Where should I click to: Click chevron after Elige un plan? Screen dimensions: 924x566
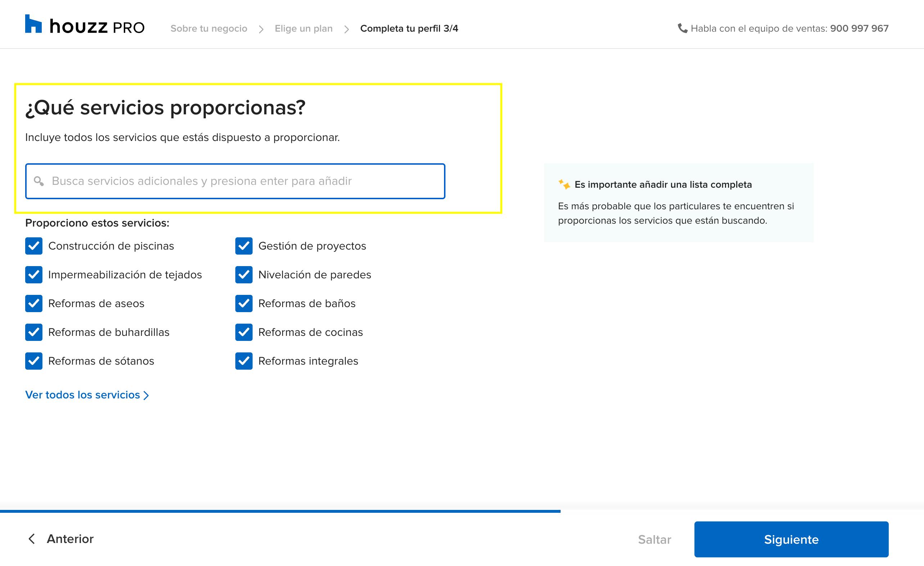(x=346, y=29)
